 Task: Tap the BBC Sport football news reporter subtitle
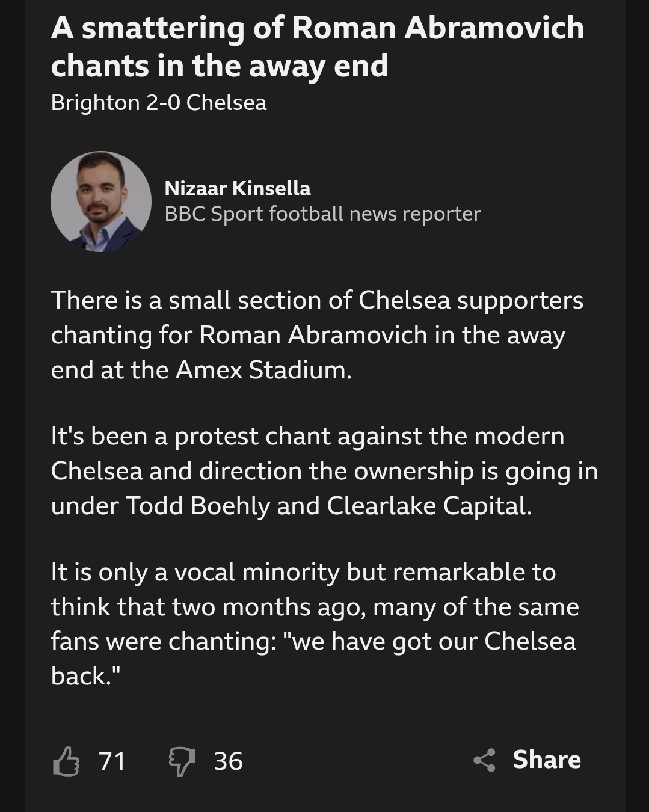tap(322, 214)
